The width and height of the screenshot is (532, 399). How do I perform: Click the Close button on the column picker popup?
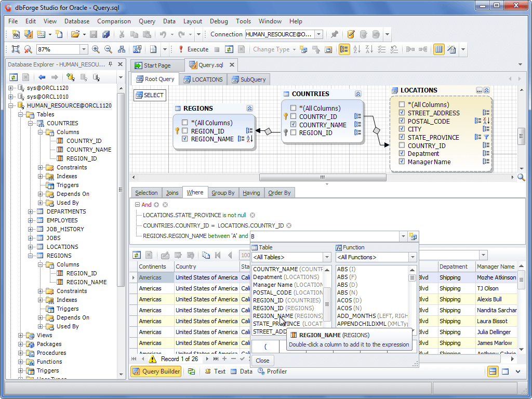click(x=262, y=360)
